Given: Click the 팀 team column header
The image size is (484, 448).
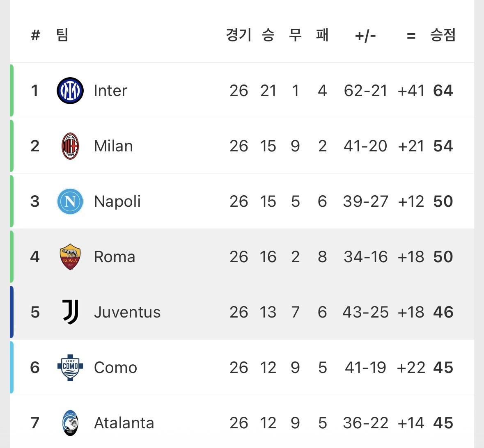Looking at the screenshot, I should [62, 35].
